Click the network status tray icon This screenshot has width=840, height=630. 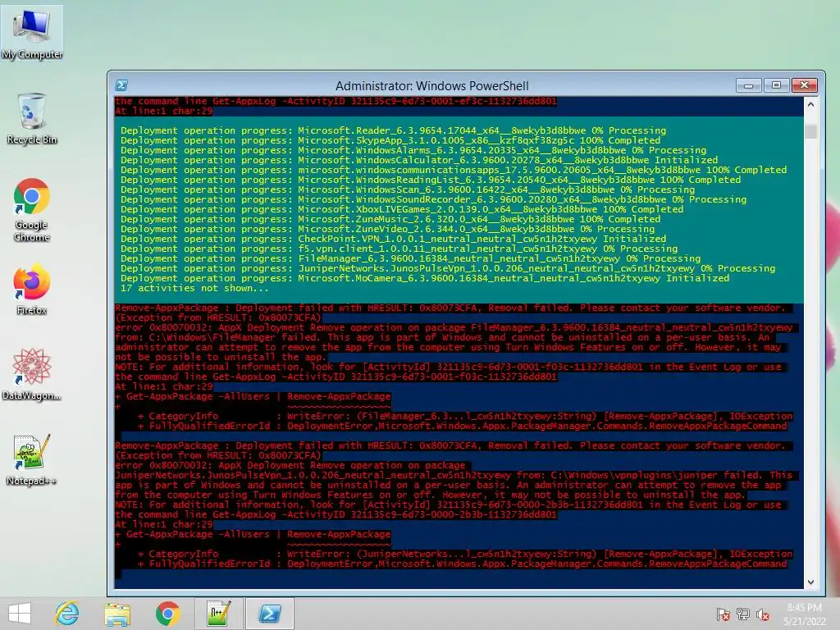[x=743, y=614]
